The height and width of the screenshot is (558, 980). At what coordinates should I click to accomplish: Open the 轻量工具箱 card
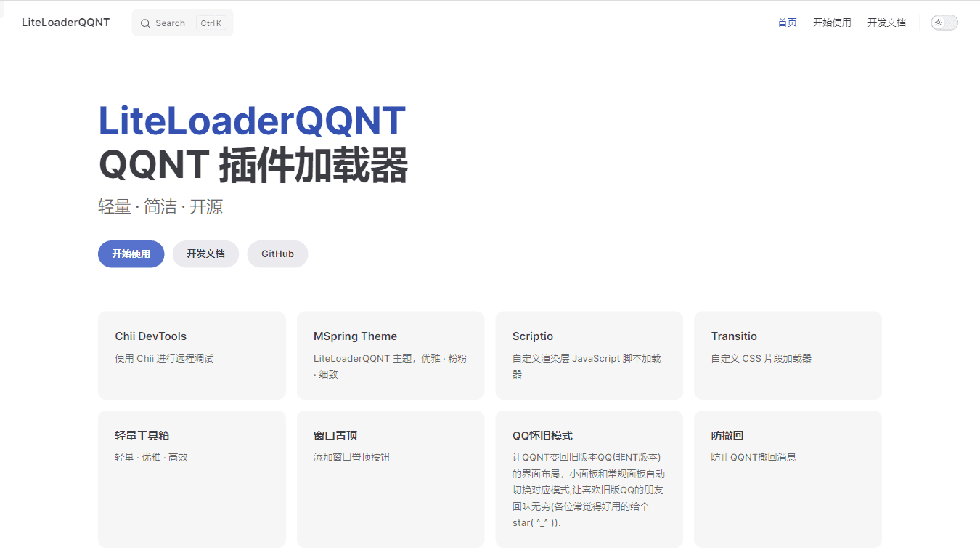coord(192,479)
